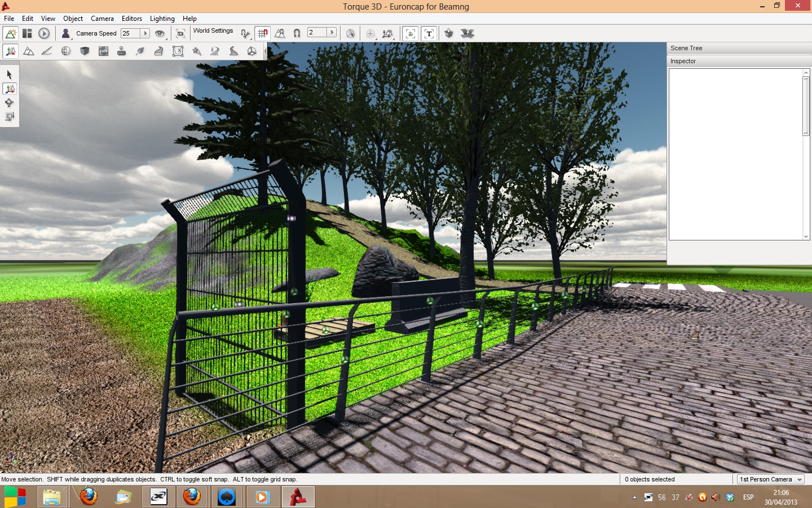The height and width of the screenshot is (508, 812).
Task: Select the Mesh Road Editor icon
Action: coord(159,51)
